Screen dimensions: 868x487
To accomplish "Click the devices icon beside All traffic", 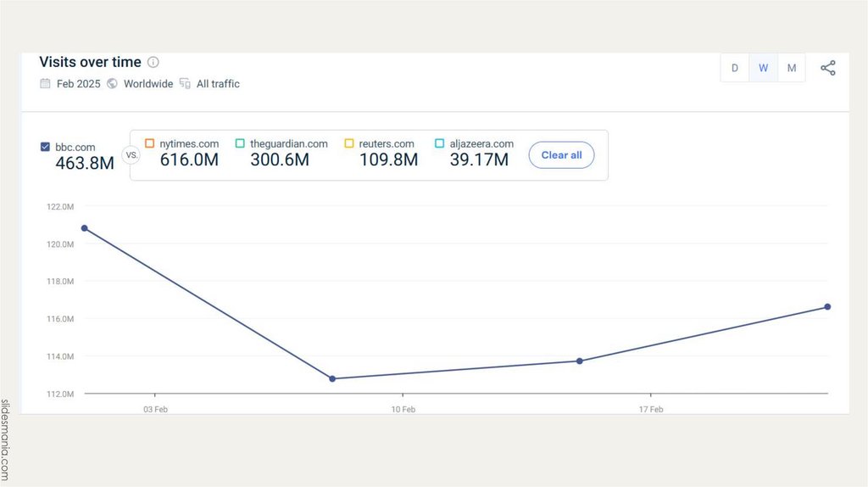I will pyautogui.click(x=185, y=84).
